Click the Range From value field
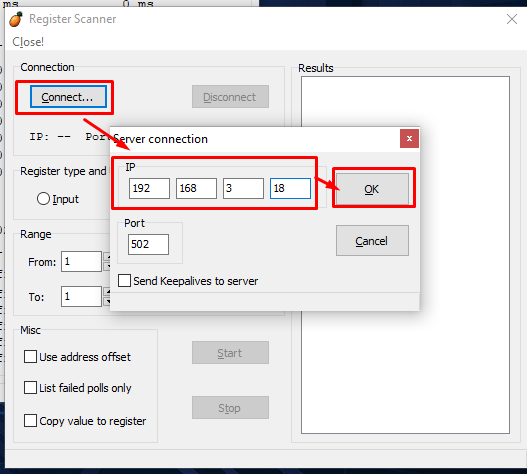This screenshot has height=474, width=527. 81,261
